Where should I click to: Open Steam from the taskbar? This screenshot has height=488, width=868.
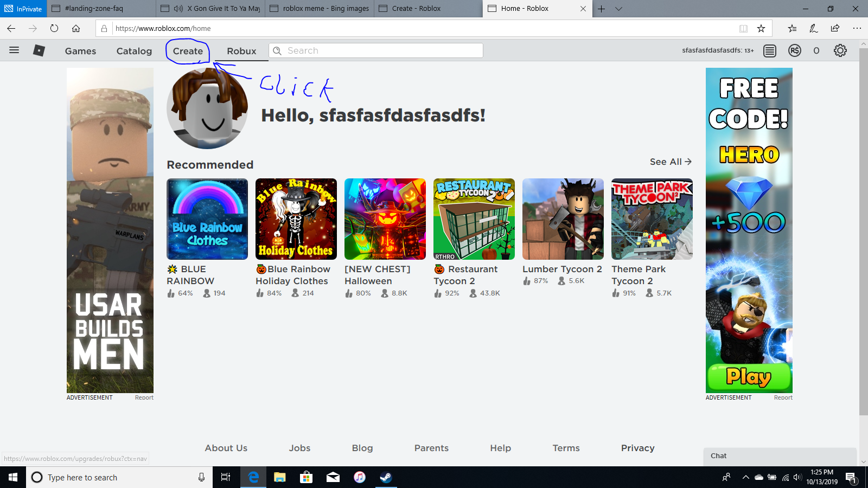tap(386, 477)
